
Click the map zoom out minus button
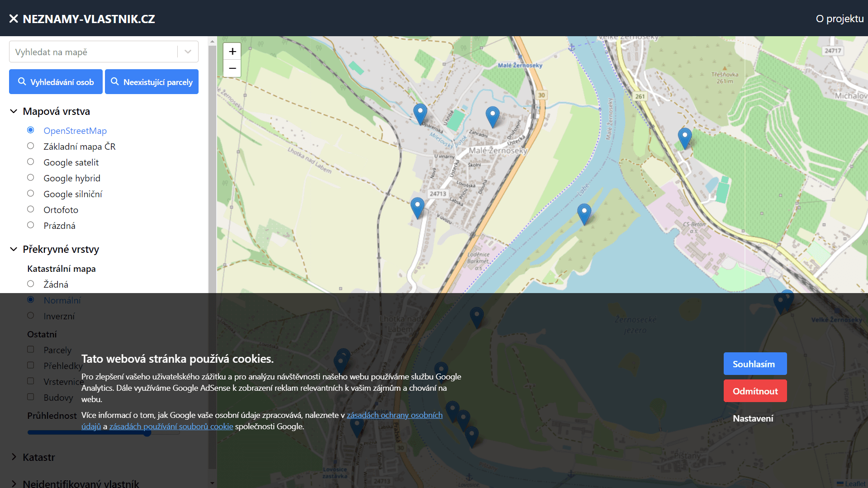tap(232, 68)
